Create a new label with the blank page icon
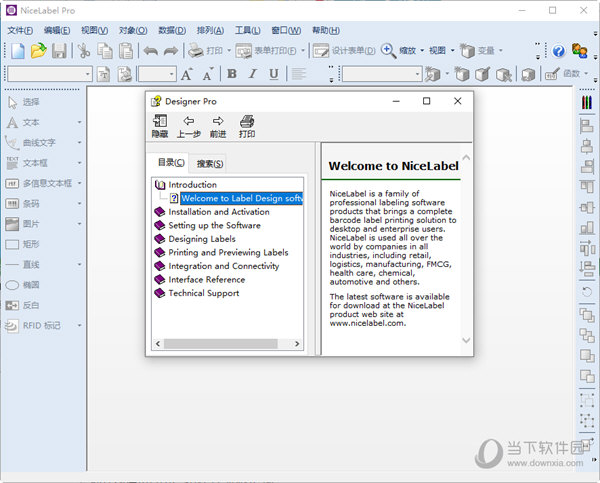This screenshot has height=483, width=600. point(18,51)
